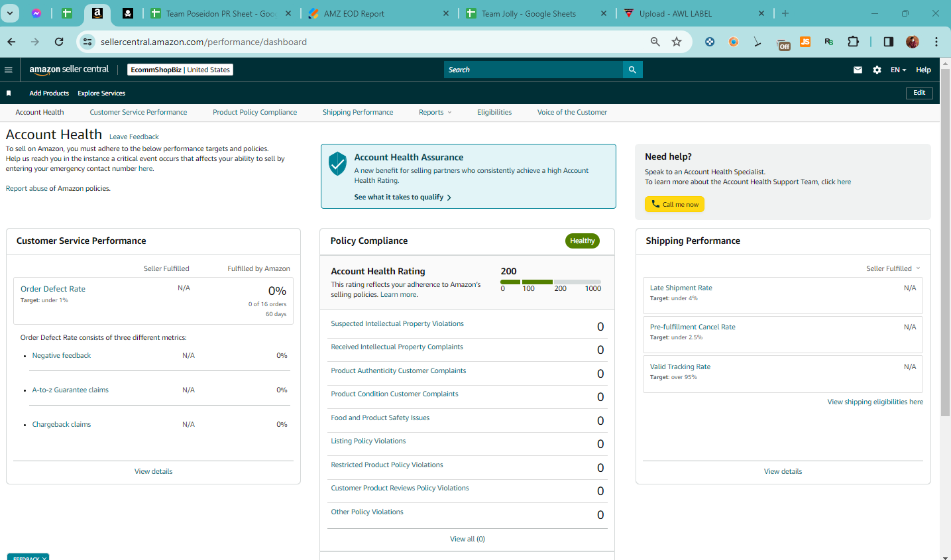Screen dimensions: 951x560
Task: Click the Account Health Assurance shield icon
Action: coord(337,164)
